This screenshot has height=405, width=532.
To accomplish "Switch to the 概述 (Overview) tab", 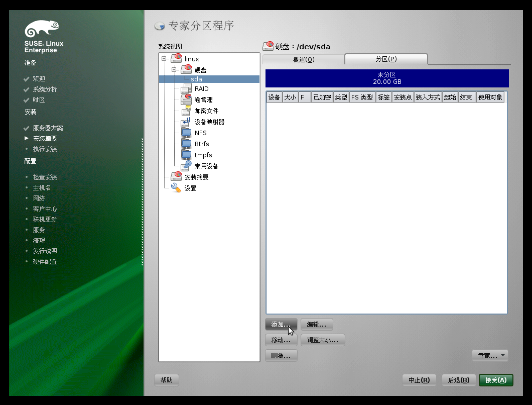I will tap(303, 59).
